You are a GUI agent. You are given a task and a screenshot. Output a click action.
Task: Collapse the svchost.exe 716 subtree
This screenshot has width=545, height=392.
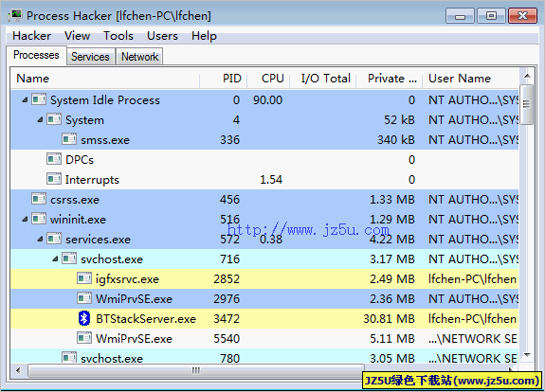coord(55,259)
